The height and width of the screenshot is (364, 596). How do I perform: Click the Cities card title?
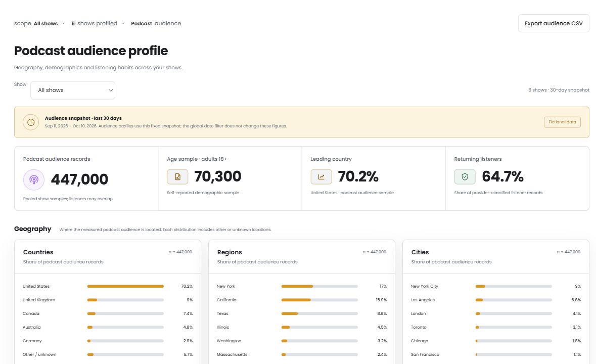click(x=420, y=252)
